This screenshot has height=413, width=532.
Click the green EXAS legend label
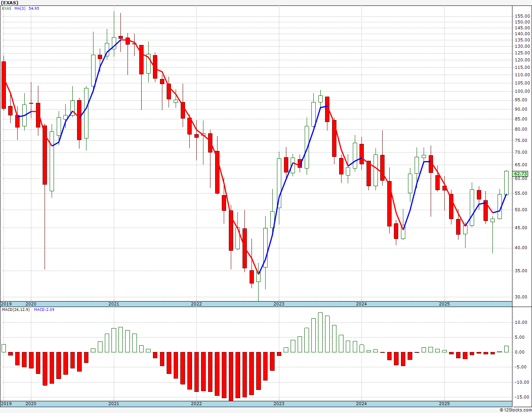[7, 8]
